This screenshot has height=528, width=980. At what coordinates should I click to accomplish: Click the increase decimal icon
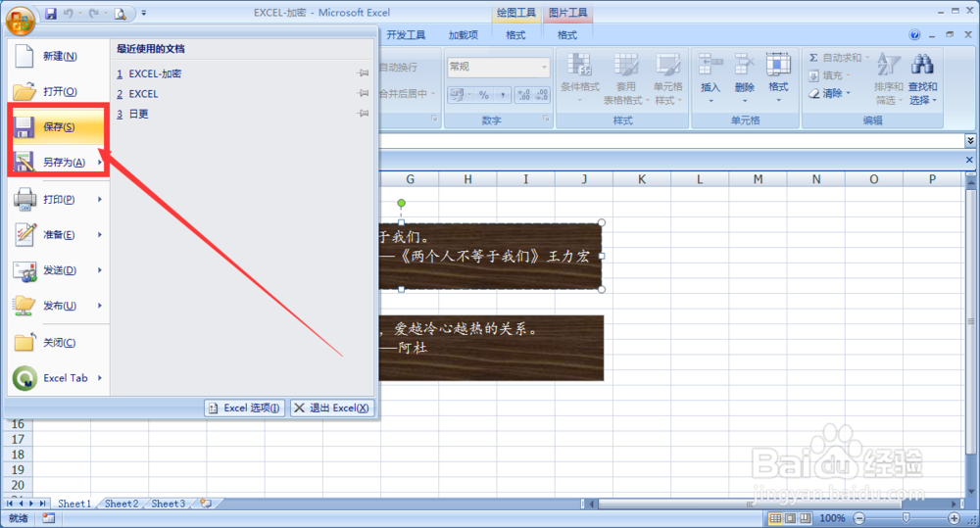click(x=523, y=95)
